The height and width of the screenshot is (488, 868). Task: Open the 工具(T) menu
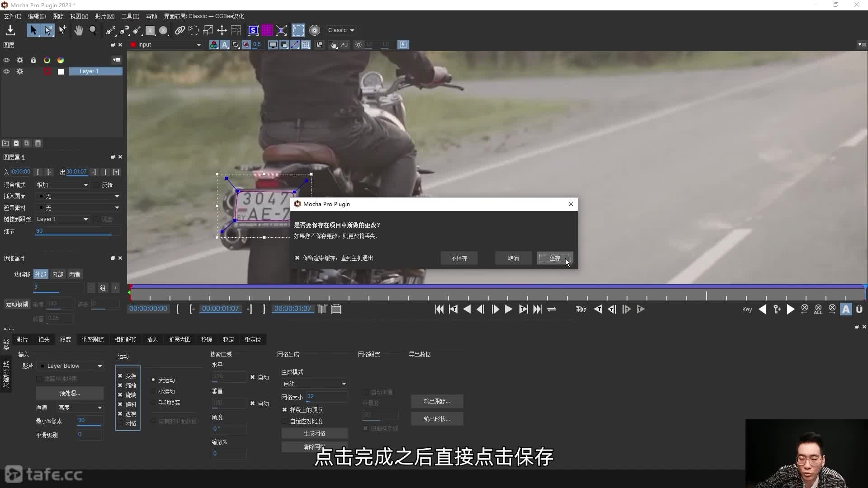[130, 16]
